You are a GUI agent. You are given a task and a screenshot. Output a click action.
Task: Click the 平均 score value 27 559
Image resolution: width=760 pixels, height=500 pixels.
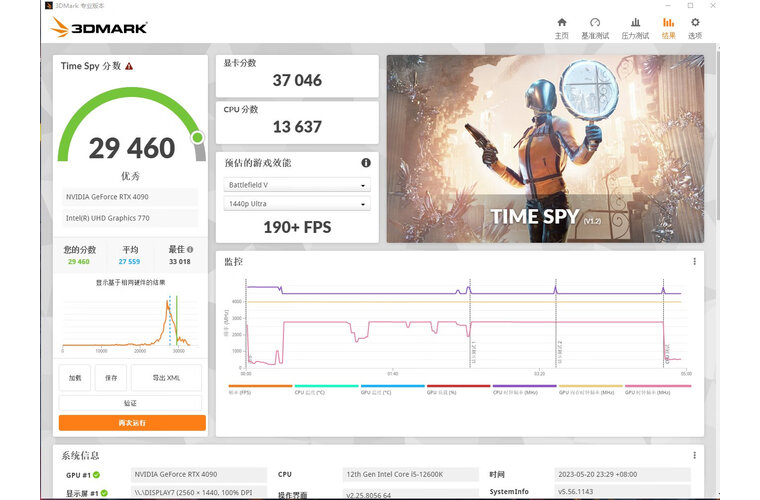point(129,262)
